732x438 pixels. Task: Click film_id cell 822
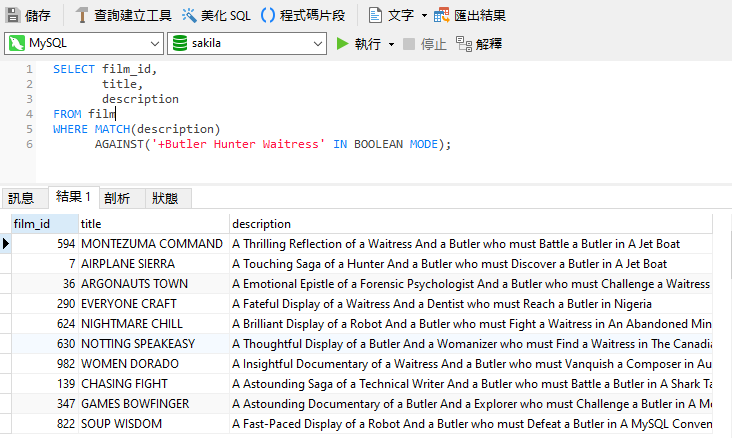[45, 424]
